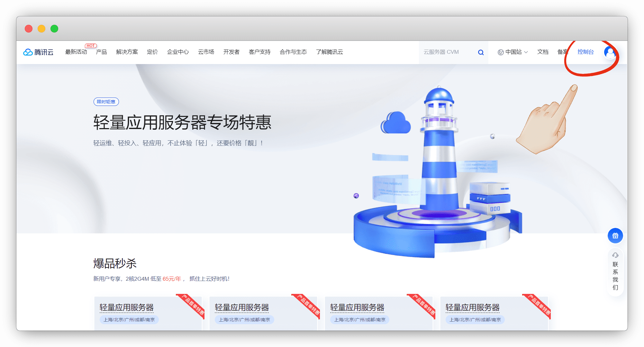The height and width of the screenshot is (347, 644).
Task: Open the 控制台 console link
Action: point(585,52)
